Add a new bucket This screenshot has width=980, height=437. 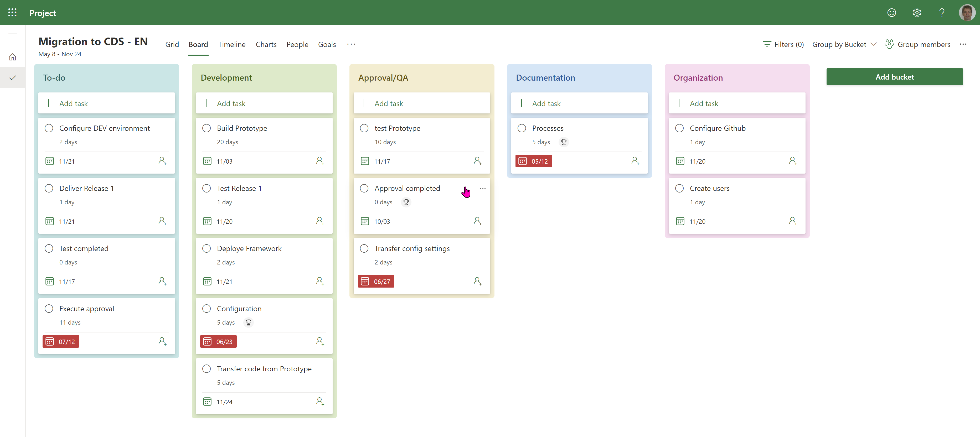894,76
